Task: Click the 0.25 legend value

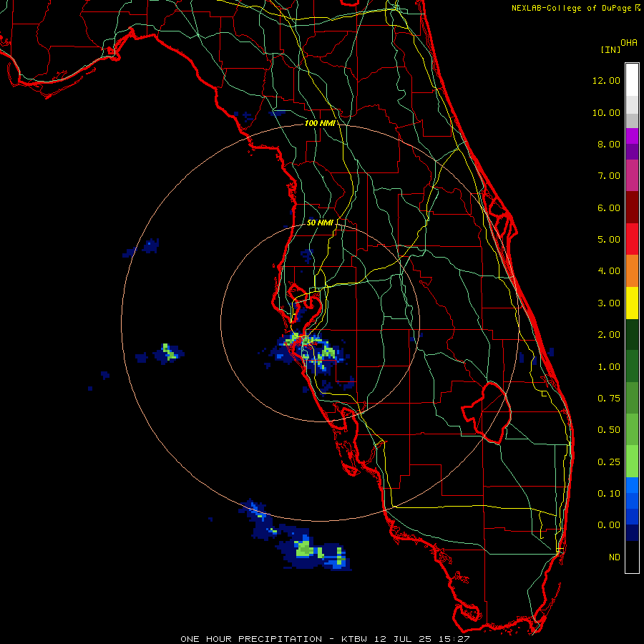Action: [x=609, y=462]
